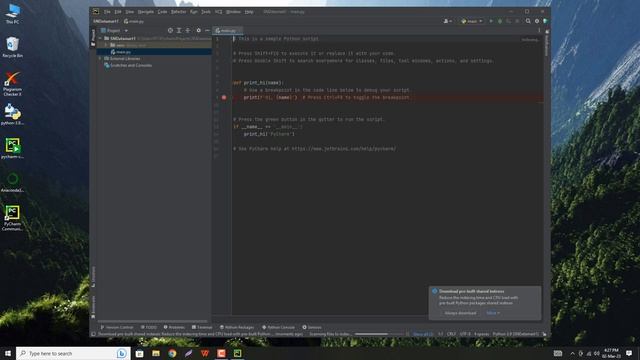Open Plagiarism Checker X desktop icon

[12, 84]
